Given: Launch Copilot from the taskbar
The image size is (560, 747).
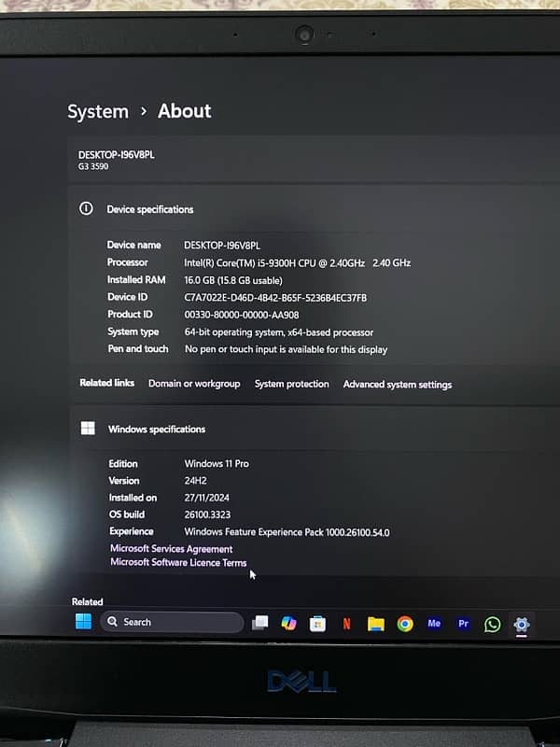Looking at the screenshot, I should pyautogui.click(x=288, y=623).
